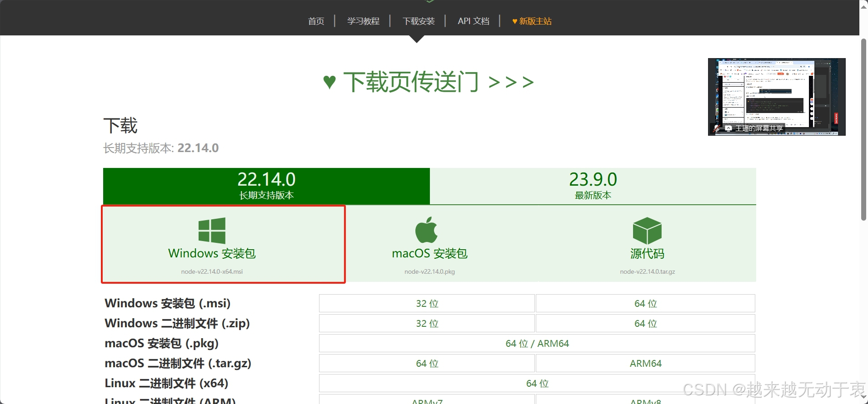Switch to the 23.9.0 最新版本 tab
This screenshot has width=868, height=404.
click(x=593, y=186)
